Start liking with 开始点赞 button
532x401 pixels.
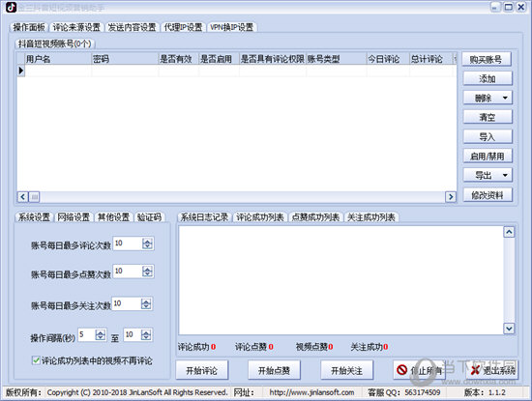[x=274, y=370]
